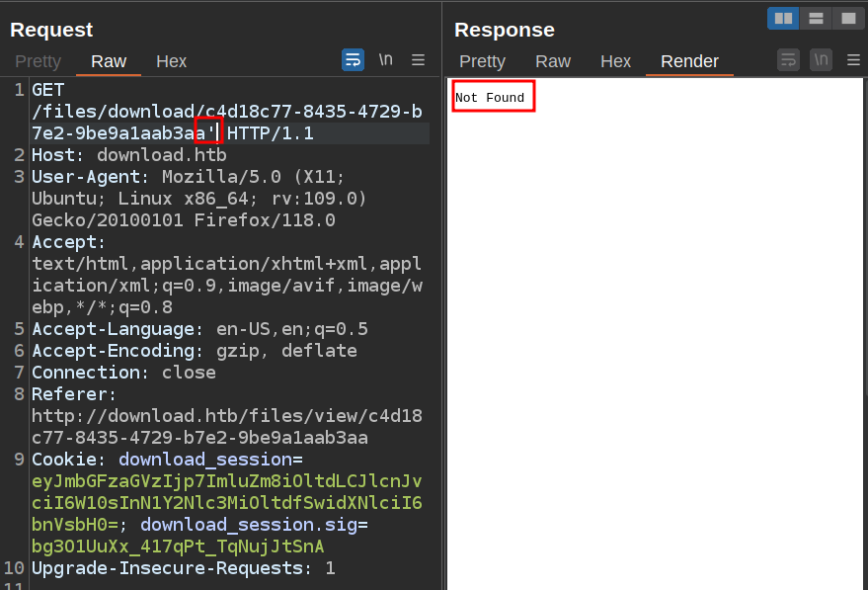Screen dimensions: 868x590
Task: Click the Upgrade-Insecure-Requests header line
Action: coord(183,568)
